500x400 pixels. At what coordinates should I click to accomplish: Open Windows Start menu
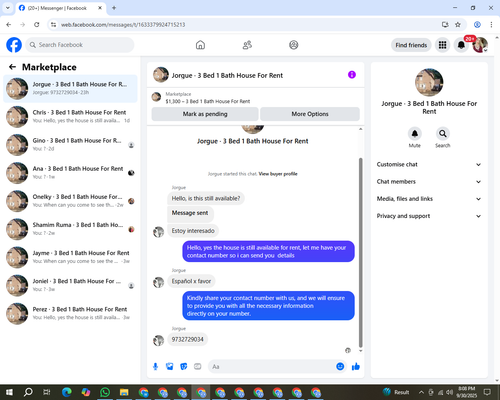click(9, 392)
